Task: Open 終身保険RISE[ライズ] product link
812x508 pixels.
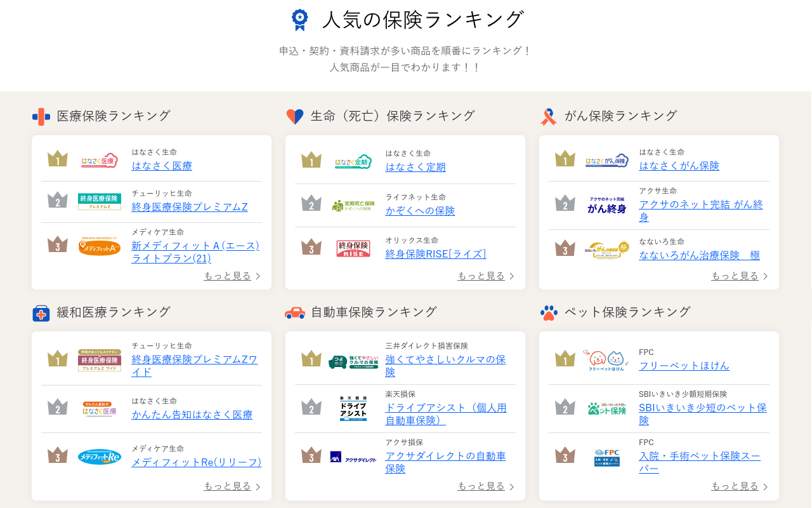Action: tap(436, 254)
